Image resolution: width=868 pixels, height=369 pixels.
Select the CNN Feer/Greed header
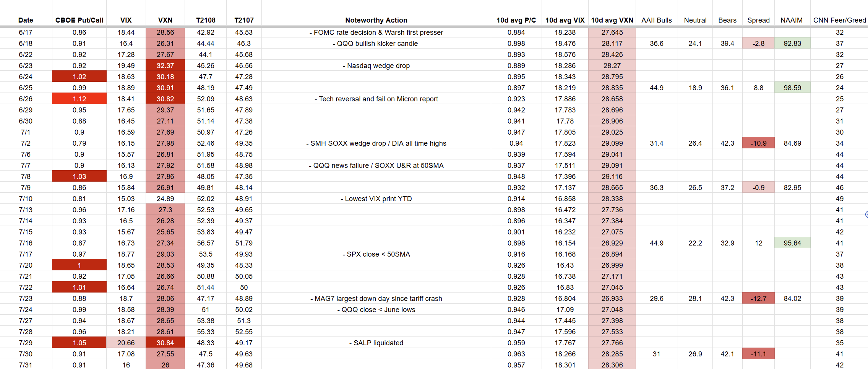click(x=839, y=20)
